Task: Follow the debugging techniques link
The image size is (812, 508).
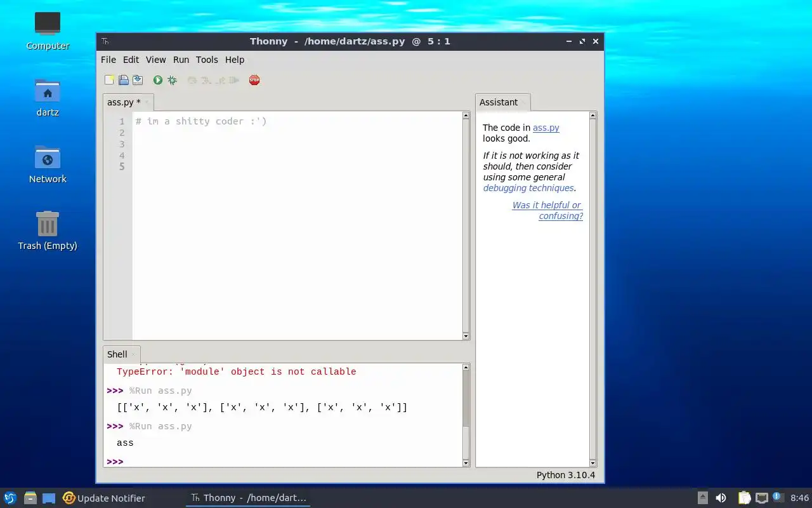Action: pyautogui.click(x=528, y=188)
